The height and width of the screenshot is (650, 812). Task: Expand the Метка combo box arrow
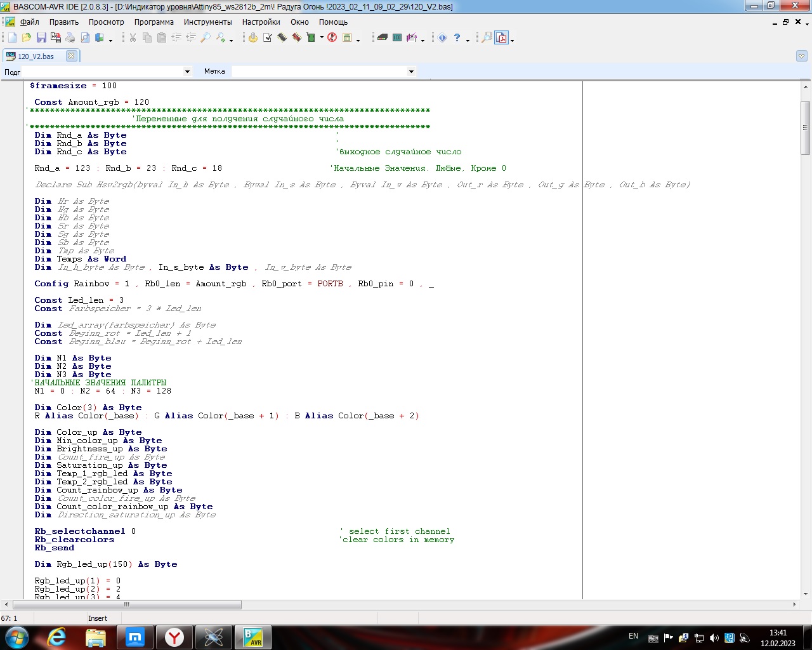point(411,72)
